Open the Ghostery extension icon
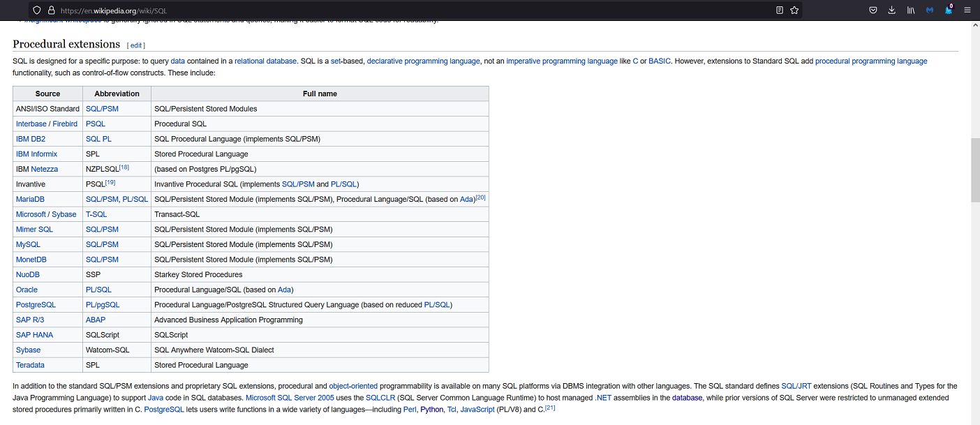Image resolution: width=980 pixels, height=425 pixels. pos(949,10)
